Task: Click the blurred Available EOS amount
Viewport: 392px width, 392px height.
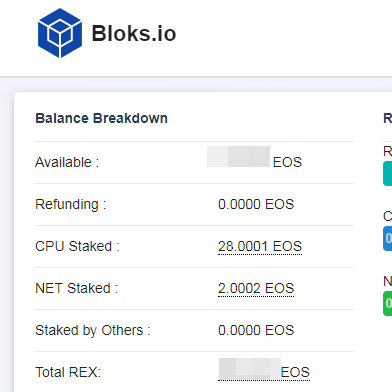Action: click(x=238, y=156)
